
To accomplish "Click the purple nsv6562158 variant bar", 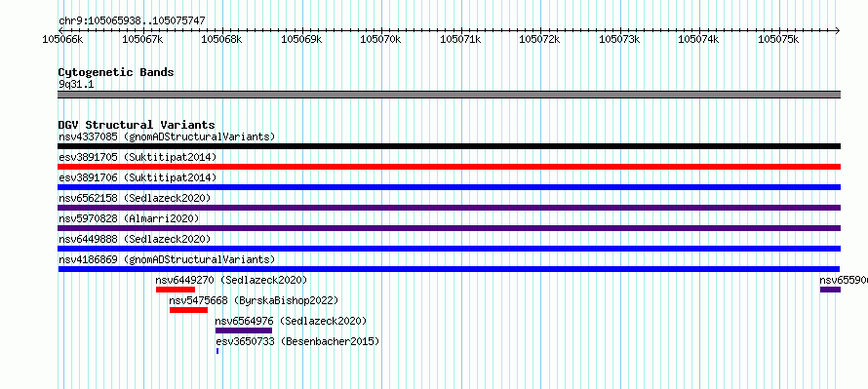I will click(x=449, y=208).
